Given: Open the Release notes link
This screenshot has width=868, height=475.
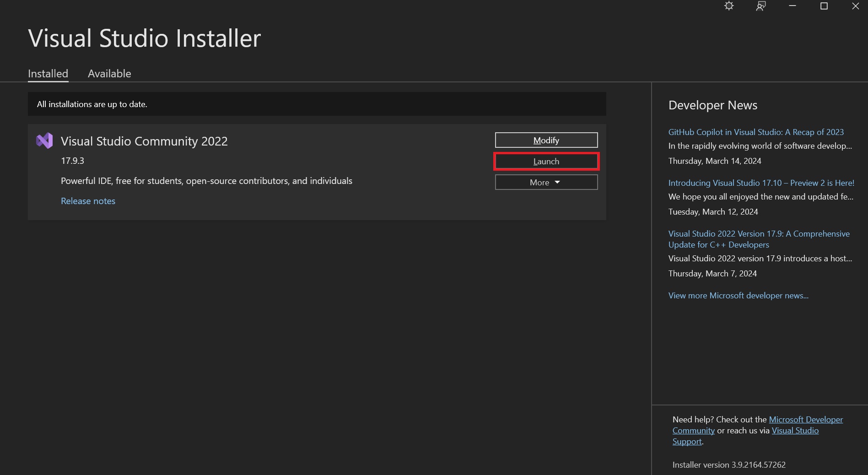Looking at the screenshot, I should (x=88, y=201).
